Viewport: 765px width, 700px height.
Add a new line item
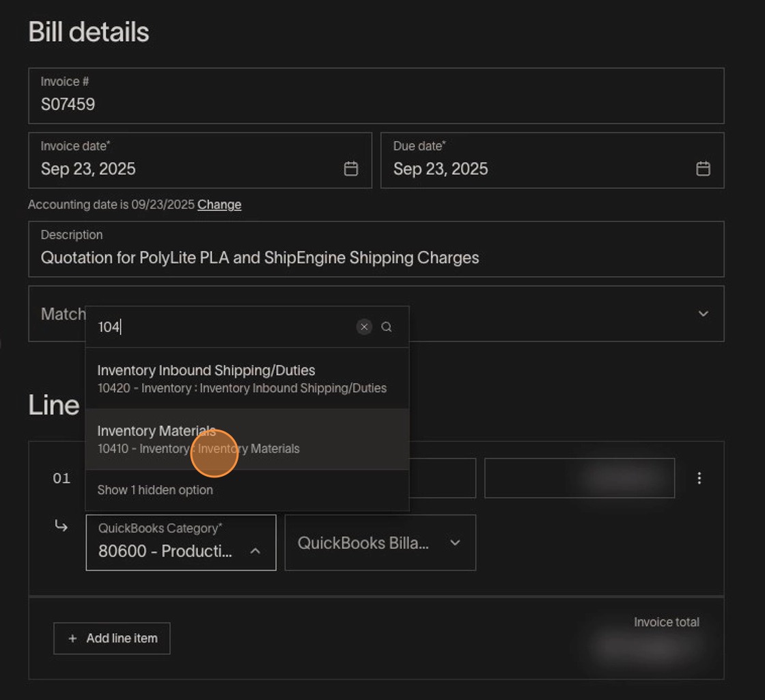pyautogui.click(x=112, y=639)
